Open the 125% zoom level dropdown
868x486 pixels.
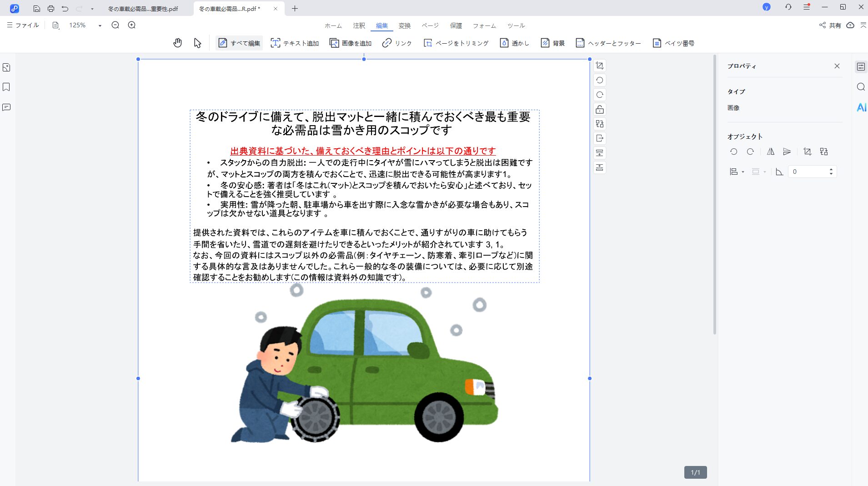[100, 25]
